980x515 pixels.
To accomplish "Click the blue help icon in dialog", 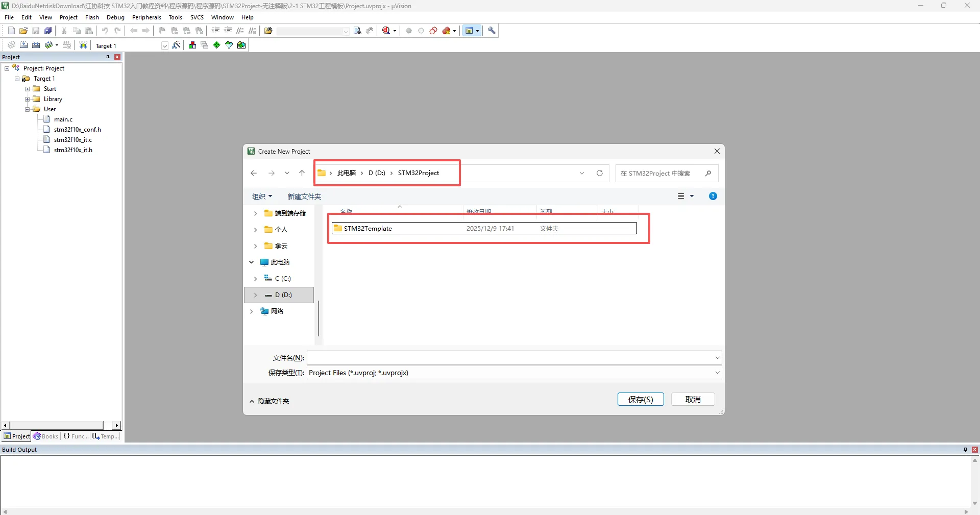I will [x=713, y=196].
